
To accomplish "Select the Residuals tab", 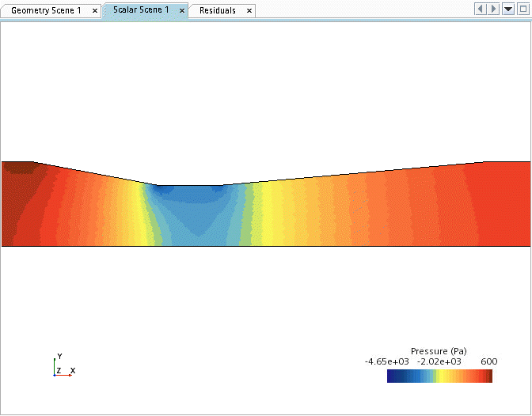I will click(217, 10).
